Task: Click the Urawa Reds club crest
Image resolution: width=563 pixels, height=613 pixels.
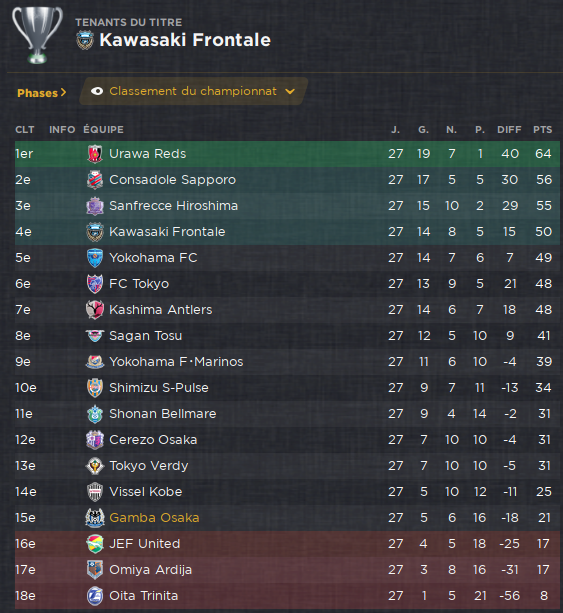Action: [95, 154]
